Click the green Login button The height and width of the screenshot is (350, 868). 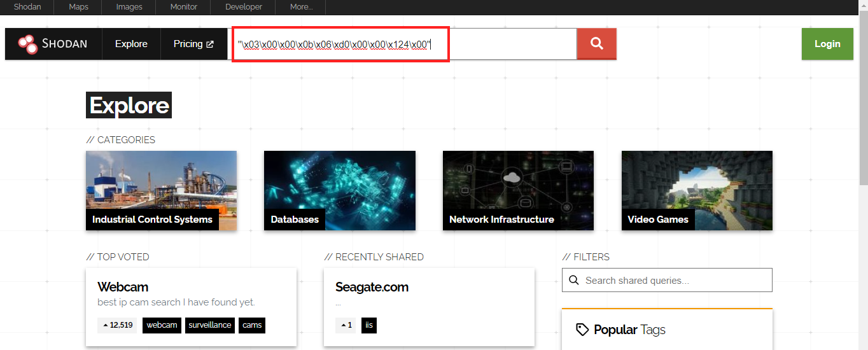pos(827,44)
